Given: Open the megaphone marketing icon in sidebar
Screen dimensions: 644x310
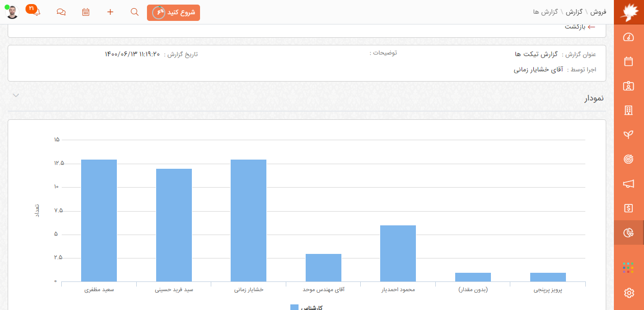Looking at the screenshot, I should [x=629, y=184].
